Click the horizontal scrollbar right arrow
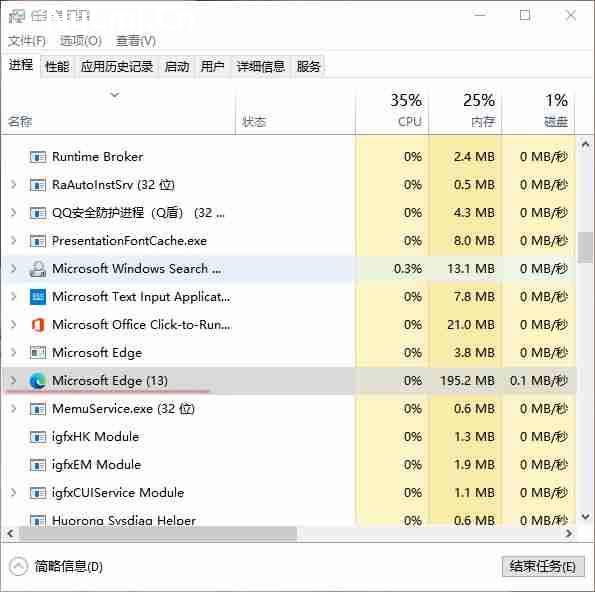Viewport: 595px width, 592px height. [x=568, y=533]
